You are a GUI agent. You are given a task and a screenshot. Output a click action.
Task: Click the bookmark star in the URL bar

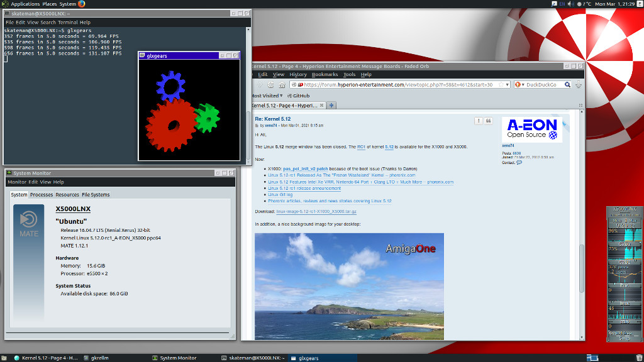click(501, 85)
